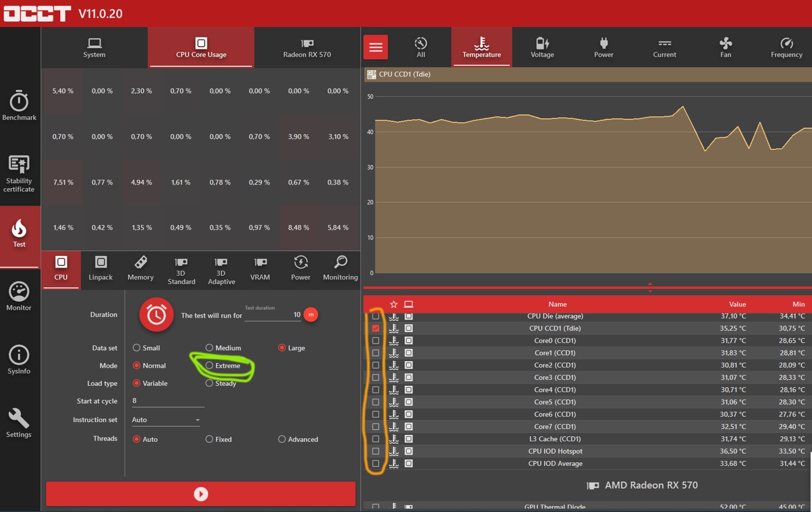Click the 36,50 °C value for CPU IOD Hotspot
812x512 pixels.
tap(733, 451)
